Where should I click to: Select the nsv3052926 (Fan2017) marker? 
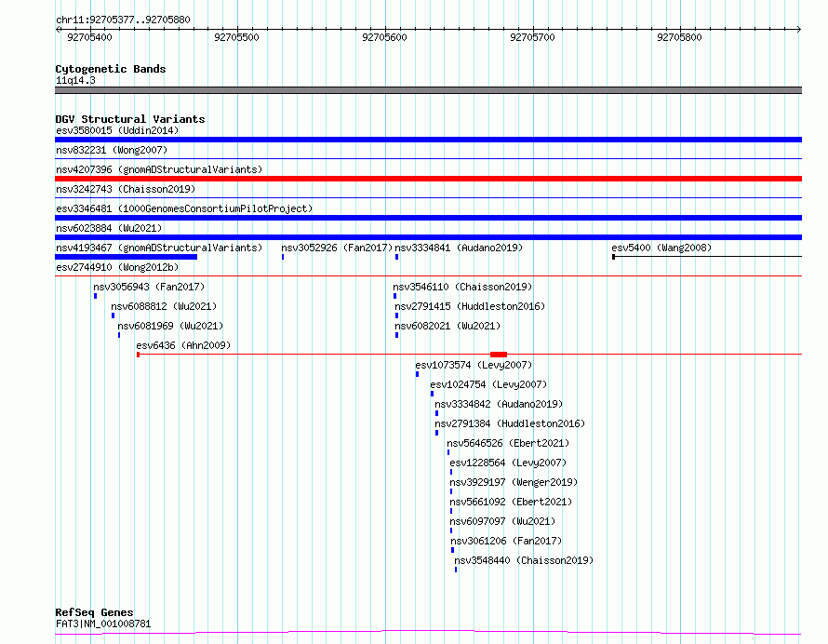tap(283, 257)
